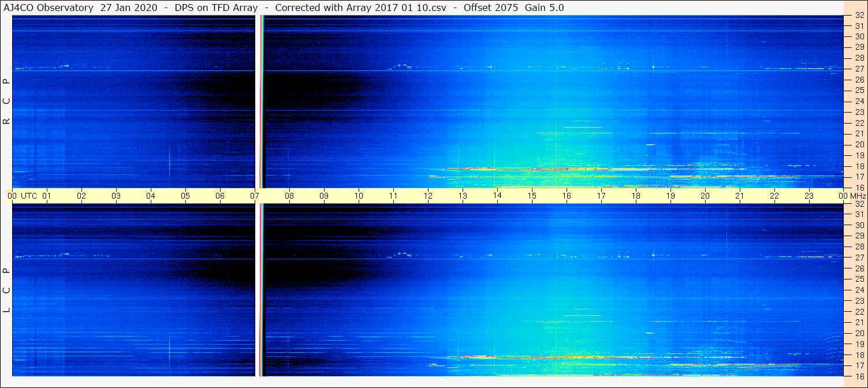Click the "00 UTC" label starting the time axis
The image size is (868, 388).
pos(23,196)
